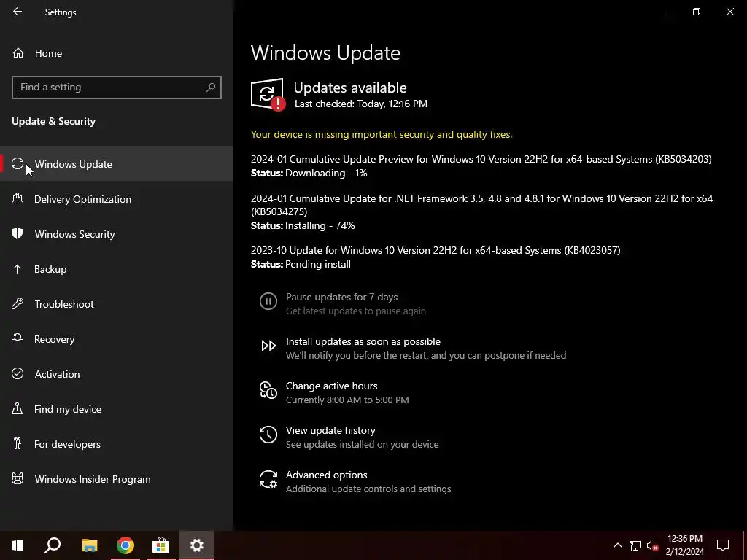Click the clock icon for active hours
747x560 pixels.
click(268, 390)
